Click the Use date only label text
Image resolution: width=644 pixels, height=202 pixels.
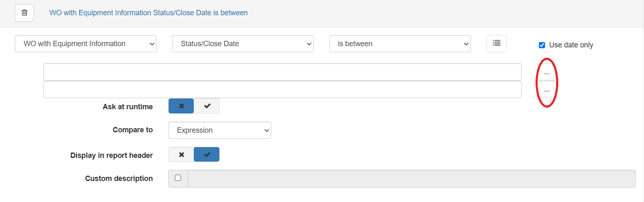pyautogui.click(x=571, y=45)
